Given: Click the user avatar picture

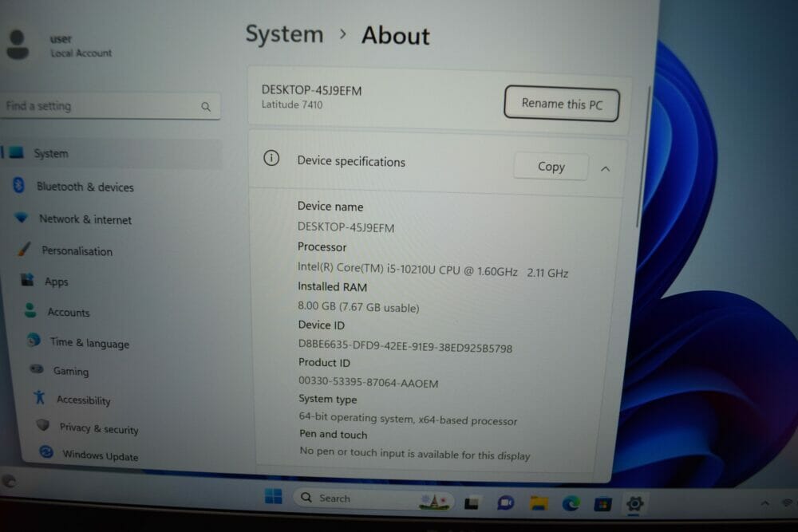Looking at the screenshot, I should point(18,45).
